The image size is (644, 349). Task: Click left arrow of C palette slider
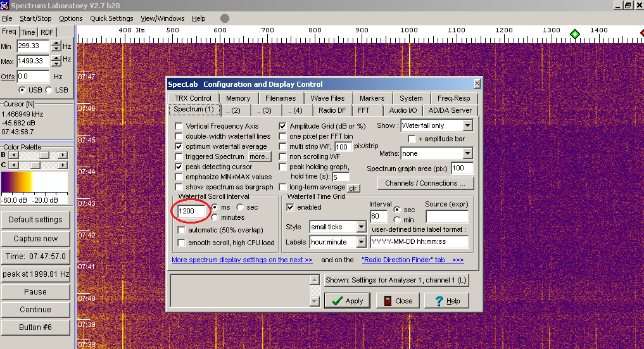[x=13, y=165]
